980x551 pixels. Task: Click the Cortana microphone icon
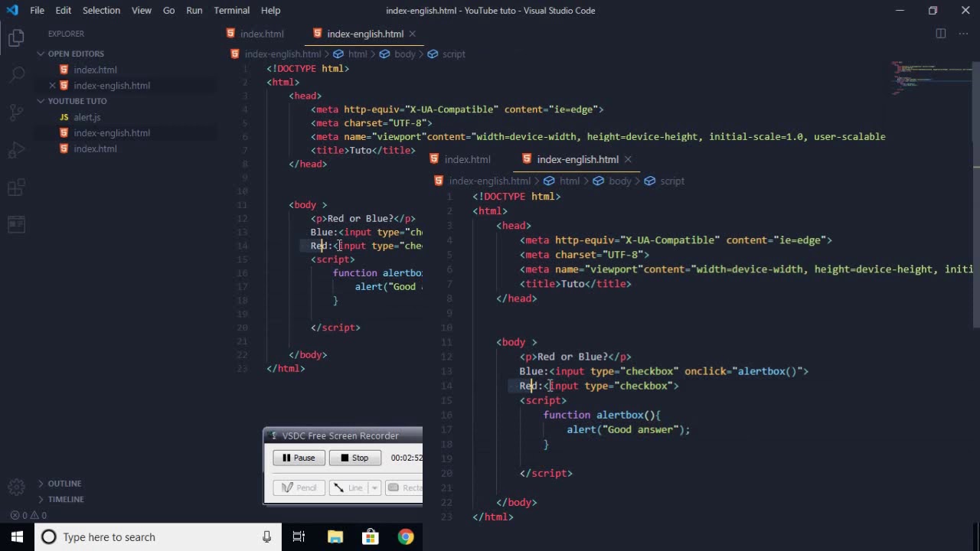click(x=266, y=536)
